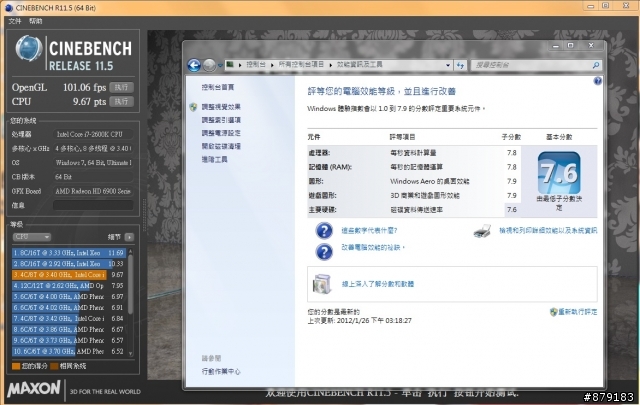
Task: Run the OpenGL benchmark button
Action: point(121,88)
